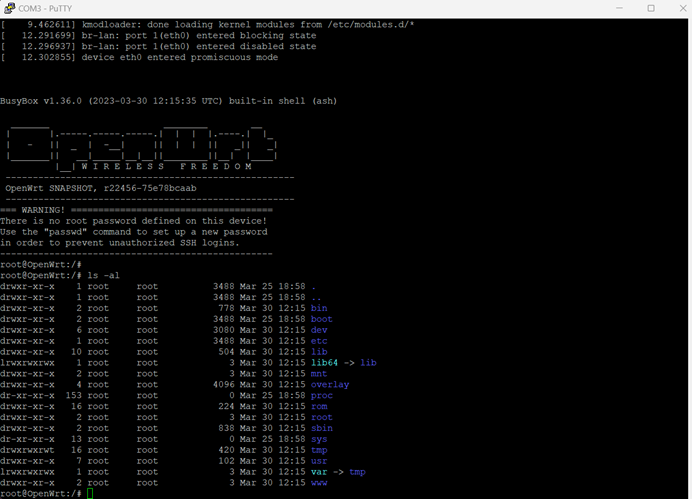
Task: Click the 'ls -al' command text
Action: tap(105, 275)
